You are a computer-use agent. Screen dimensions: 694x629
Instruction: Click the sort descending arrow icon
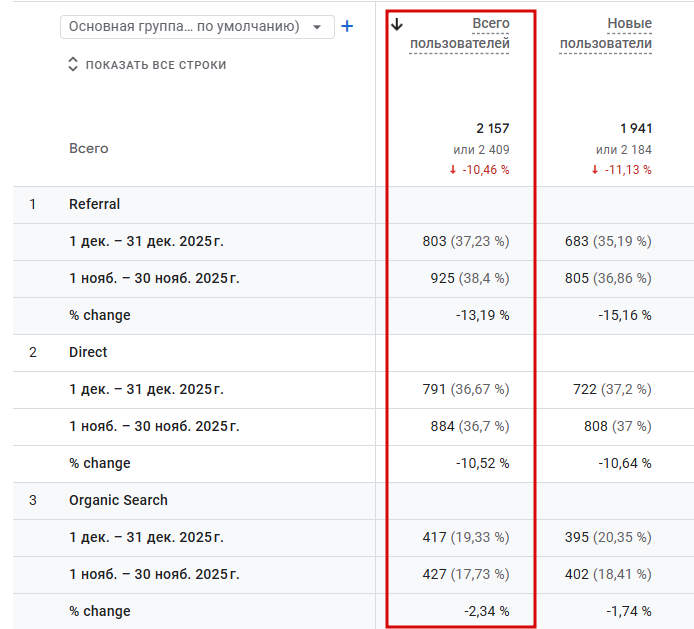pyautogui.click(x=398, y=24)
